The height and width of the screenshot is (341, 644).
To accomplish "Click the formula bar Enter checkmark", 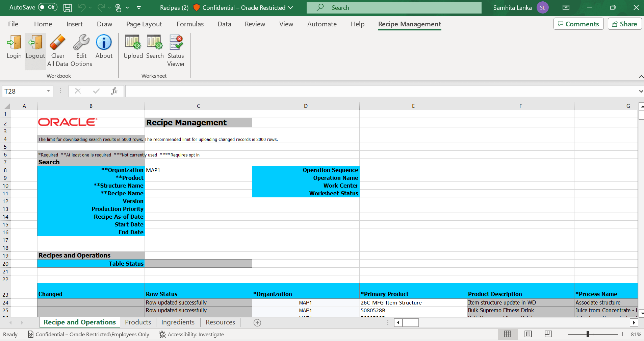I will coord(96,91).
